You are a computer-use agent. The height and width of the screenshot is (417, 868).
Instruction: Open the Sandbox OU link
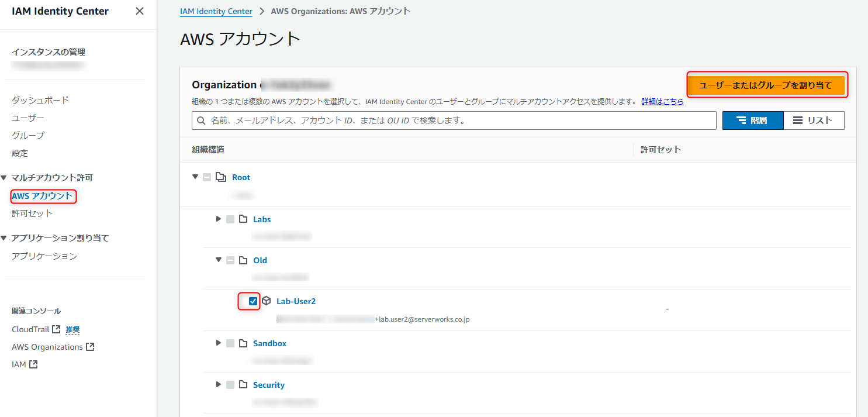point(269,343)
